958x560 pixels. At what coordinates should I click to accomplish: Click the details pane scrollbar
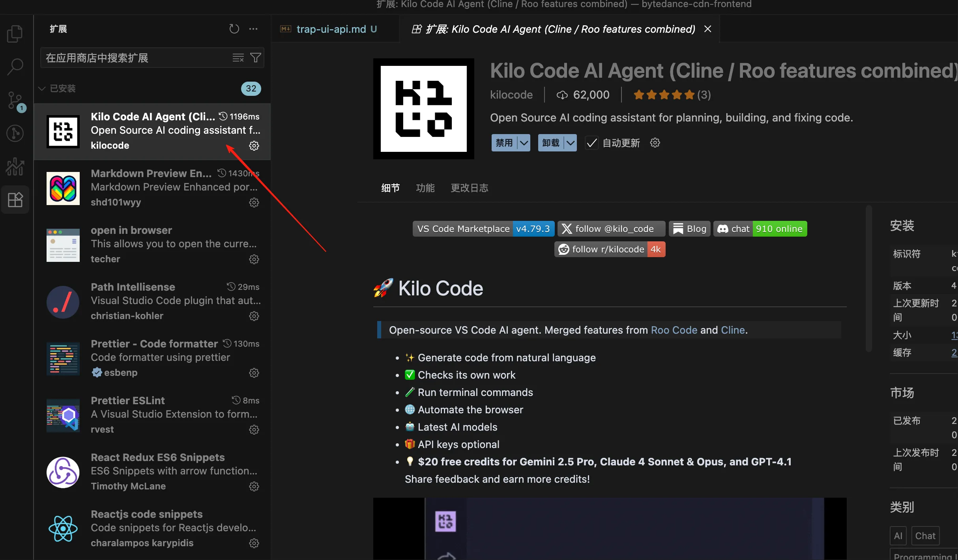[868, 278]
